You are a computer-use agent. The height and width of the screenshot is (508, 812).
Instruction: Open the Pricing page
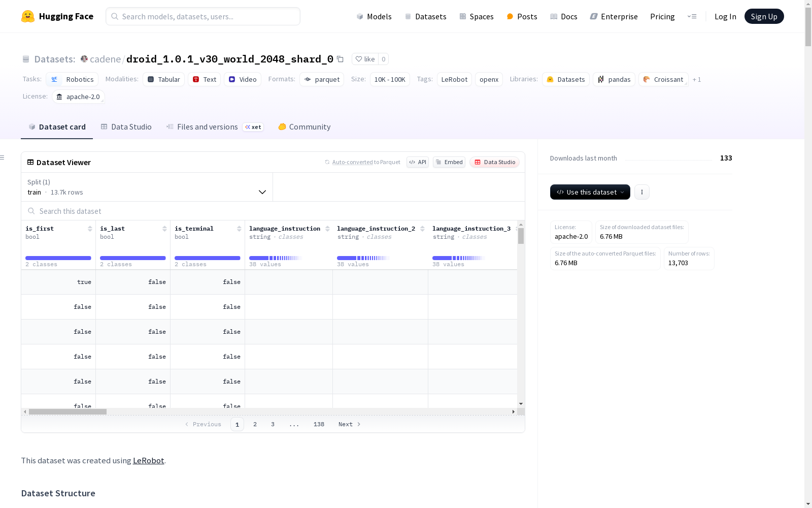(662, 16)
